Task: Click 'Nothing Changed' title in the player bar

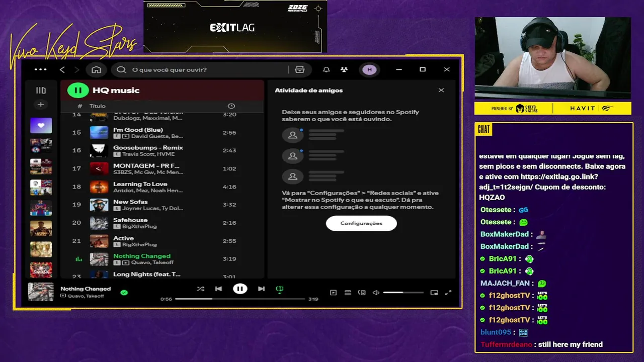Action: click(x=86, y=289)
